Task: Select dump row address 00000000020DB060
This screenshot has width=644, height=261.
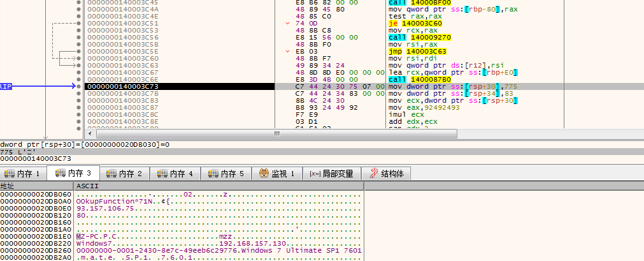Action: 36,194
